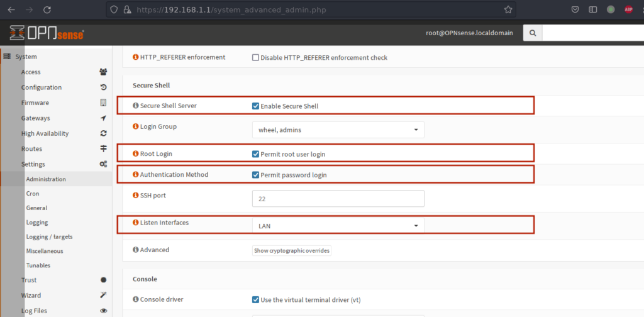
Task: Toggle Permit password login checkbox
Action: [x=255, y=175]
